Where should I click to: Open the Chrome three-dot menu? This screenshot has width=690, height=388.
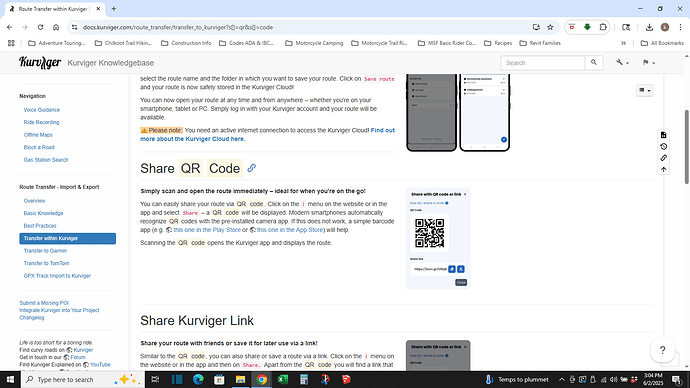point(681,27)
